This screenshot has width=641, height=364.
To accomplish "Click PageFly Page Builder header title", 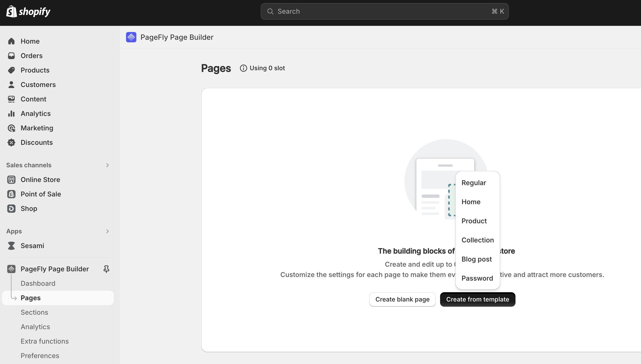I will pos(177,37).
